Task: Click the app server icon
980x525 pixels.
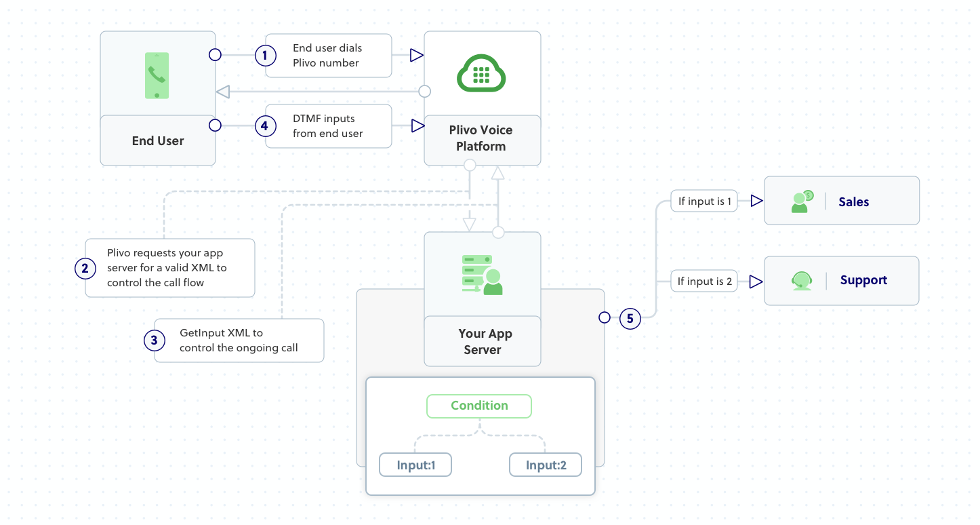Action: (x=482, y=275)
